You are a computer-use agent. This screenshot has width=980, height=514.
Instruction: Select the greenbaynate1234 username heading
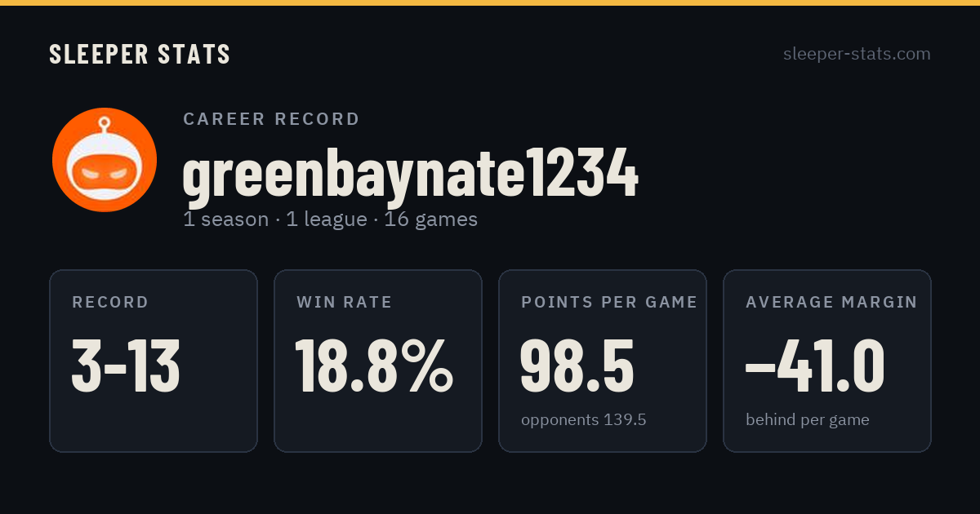(x=410, y=174)
